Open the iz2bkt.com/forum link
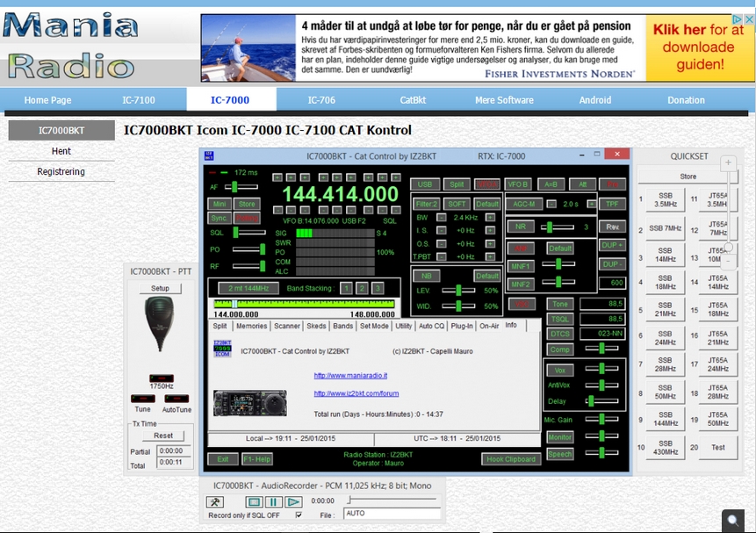Viewport: 756px width, 533px height. coord(356,393)
